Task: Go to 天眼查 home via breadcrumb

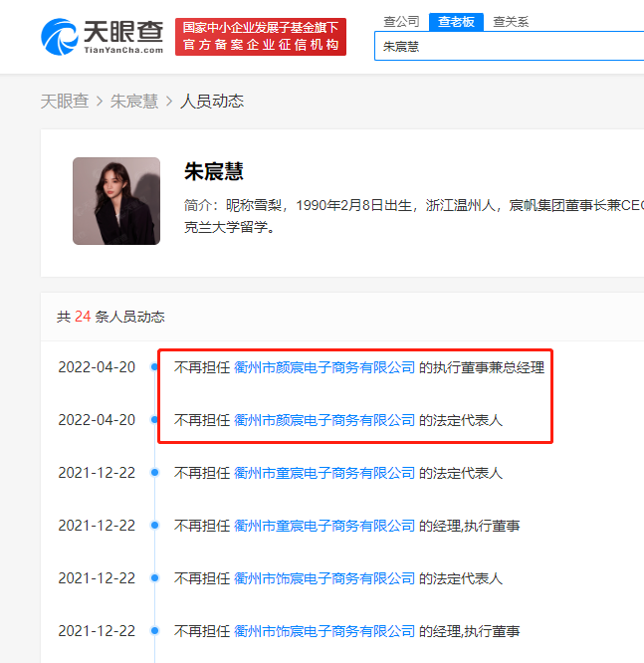Action: coord(64,101)
